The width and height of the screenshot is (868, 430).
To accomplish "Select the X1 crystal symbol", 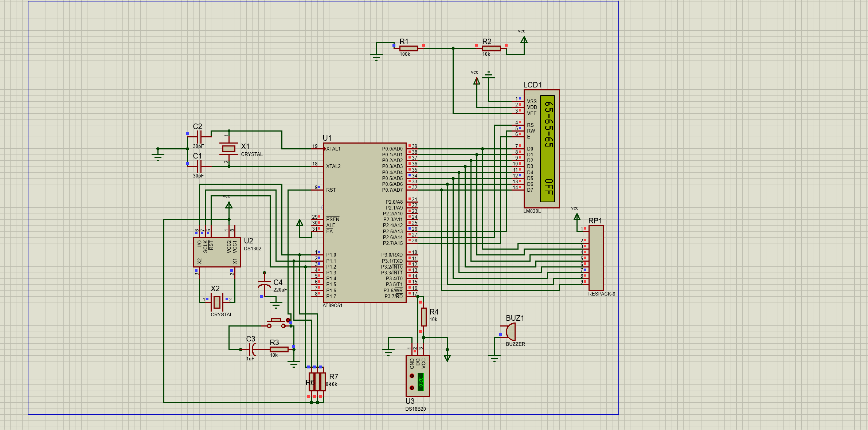I will point(229,149).
